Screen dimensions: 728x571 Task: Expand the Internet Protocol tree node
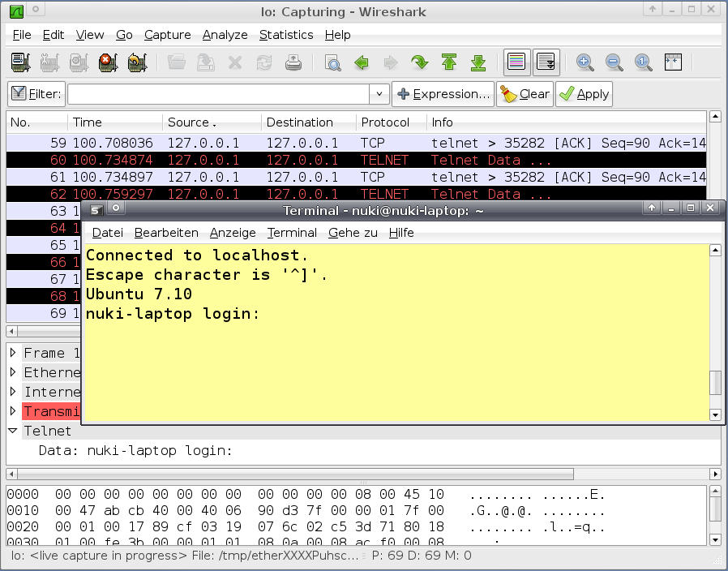click(13, 392)
